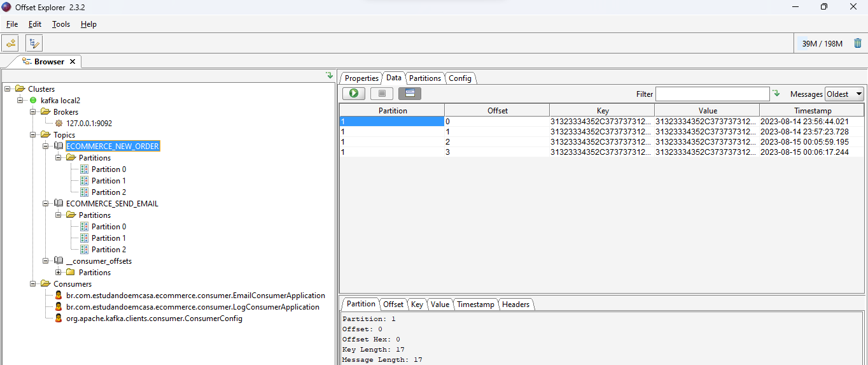
Task: Collapse the ECOMMERCE_SEND_EMAIL topic node
Action: pos(46,204)
